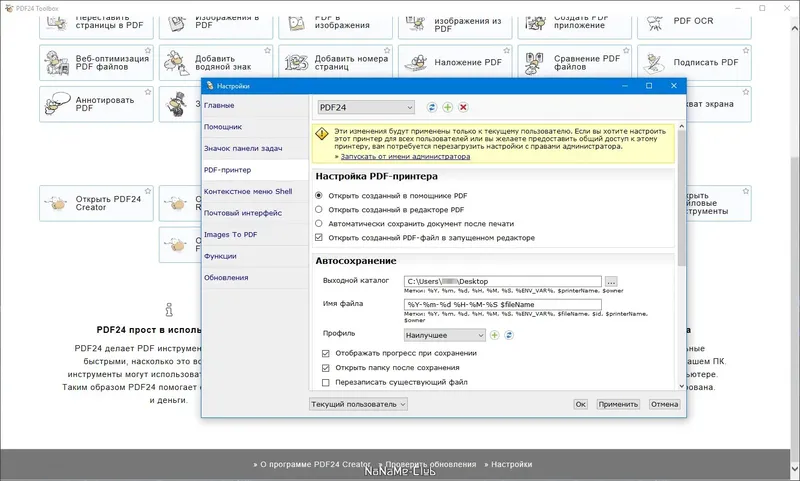
Task: Click the info icon above PDF24 прост в использовании
Action: coord(169,310)
